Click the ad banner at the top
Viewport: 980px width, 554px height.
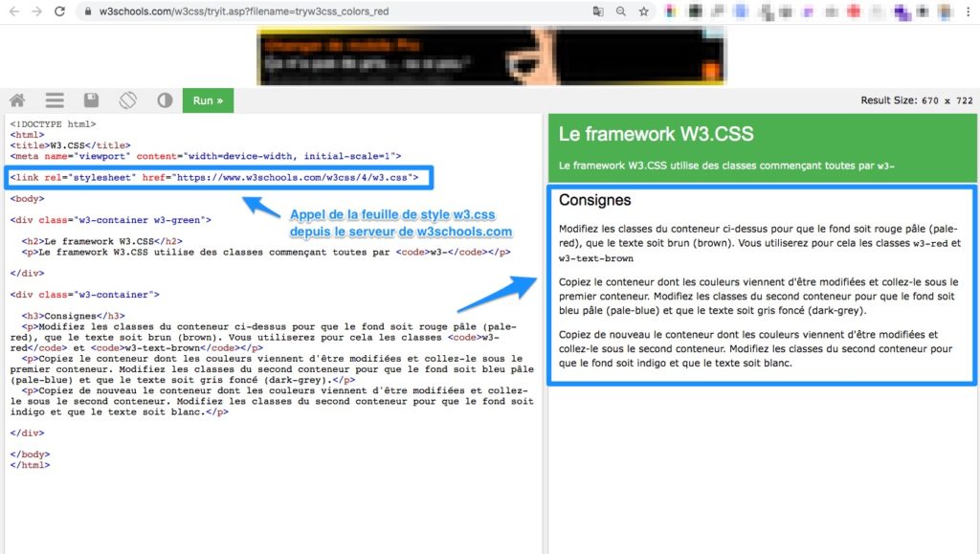coord(491,55)
